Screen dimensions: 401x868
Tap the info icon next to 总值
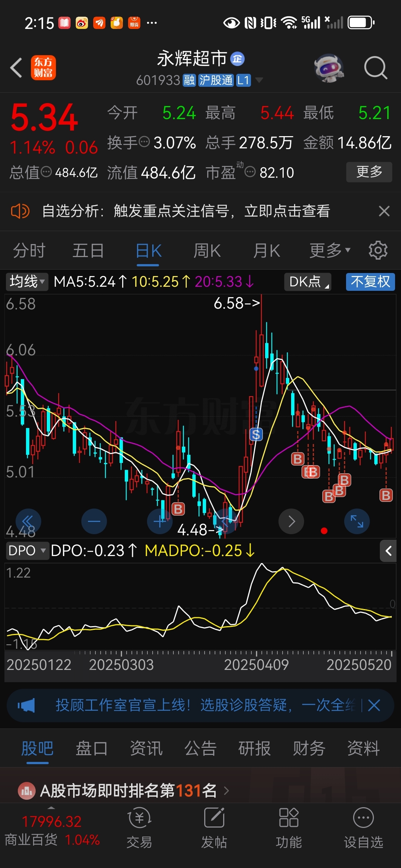coord(46,172)
